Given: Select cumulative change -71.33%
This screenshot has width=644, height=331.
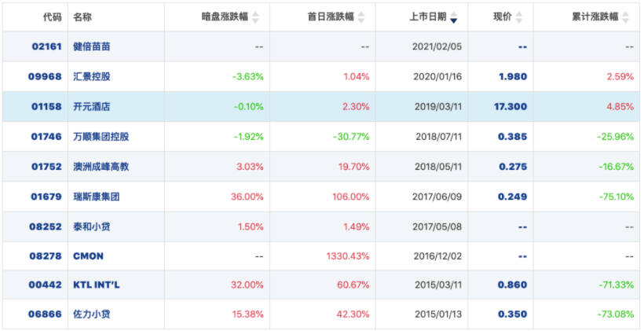Looking at the screenshot, I should [x=617, y=285].
